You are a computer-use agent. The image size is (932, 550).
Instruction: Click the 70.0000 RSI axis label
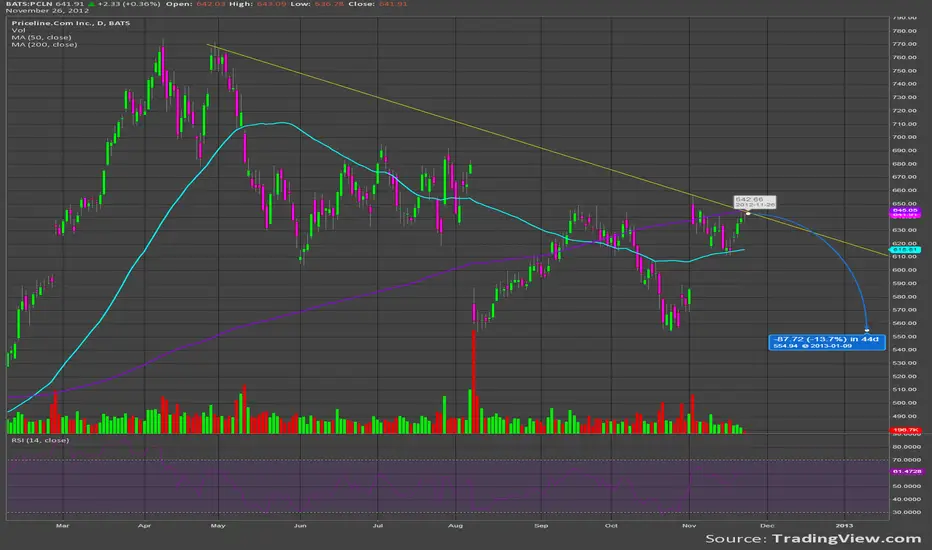pos(906,460)
